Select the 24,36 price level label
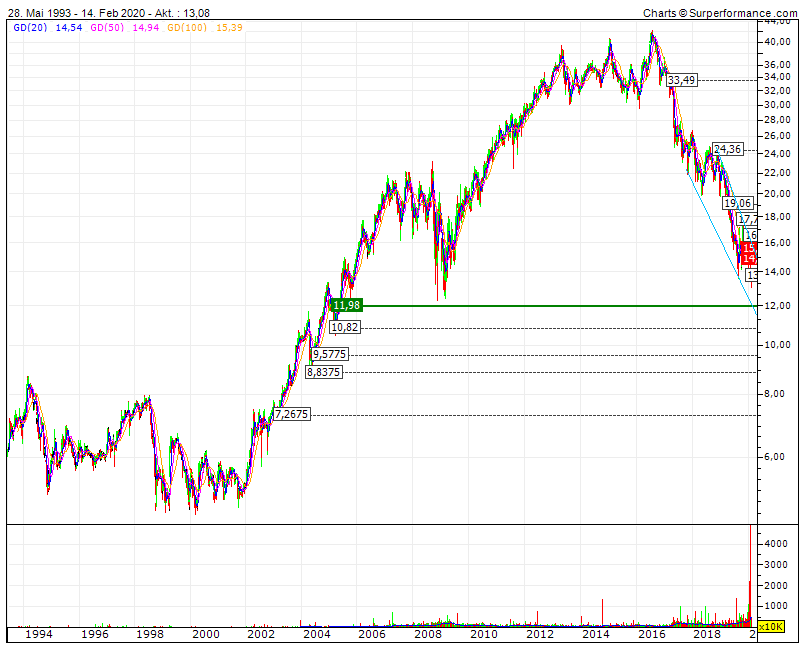805x650 pixels. [727, 149]
